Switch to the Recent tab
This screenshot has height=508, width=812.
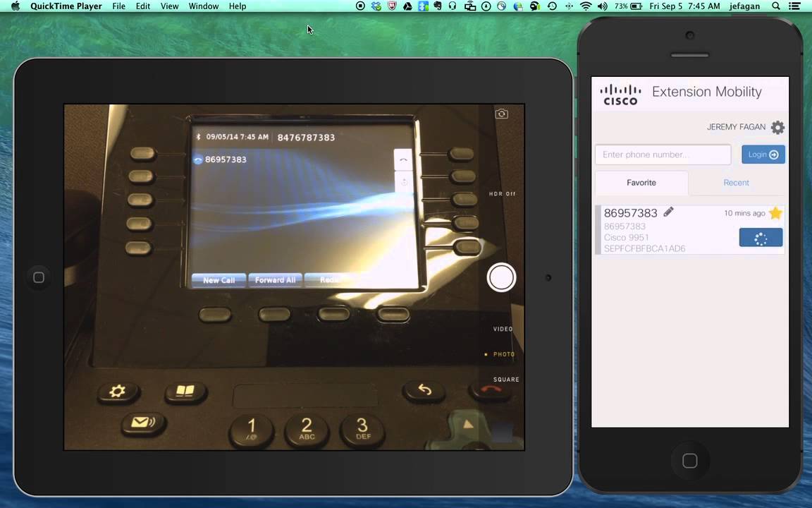(736, 183)
